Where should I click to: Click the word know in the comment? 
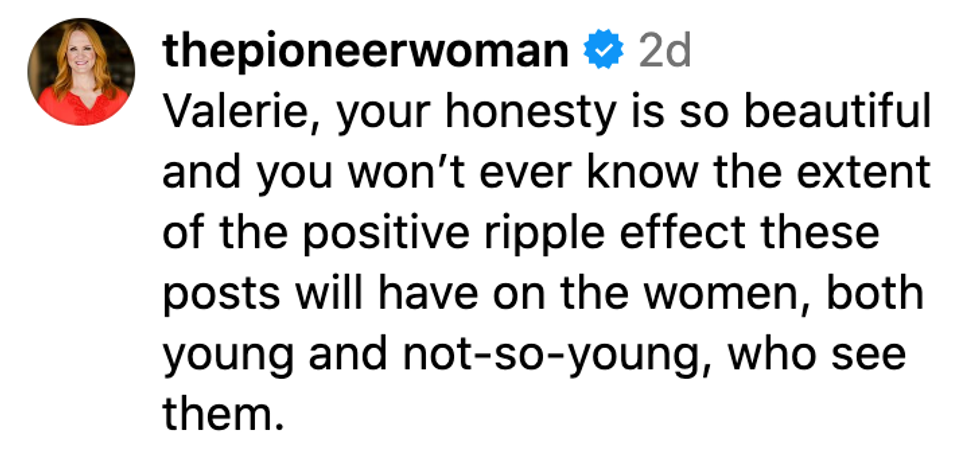pyautogui.click(x=649, y=174)
